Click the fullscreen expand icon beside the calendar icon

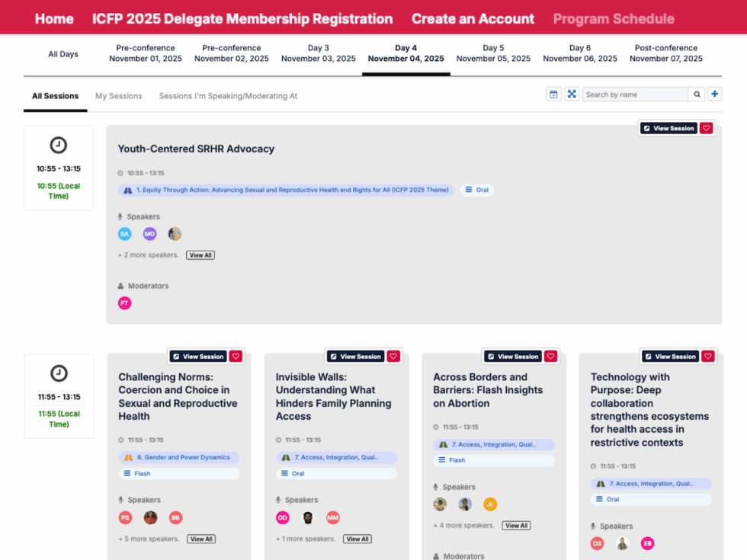pos(572,94)
